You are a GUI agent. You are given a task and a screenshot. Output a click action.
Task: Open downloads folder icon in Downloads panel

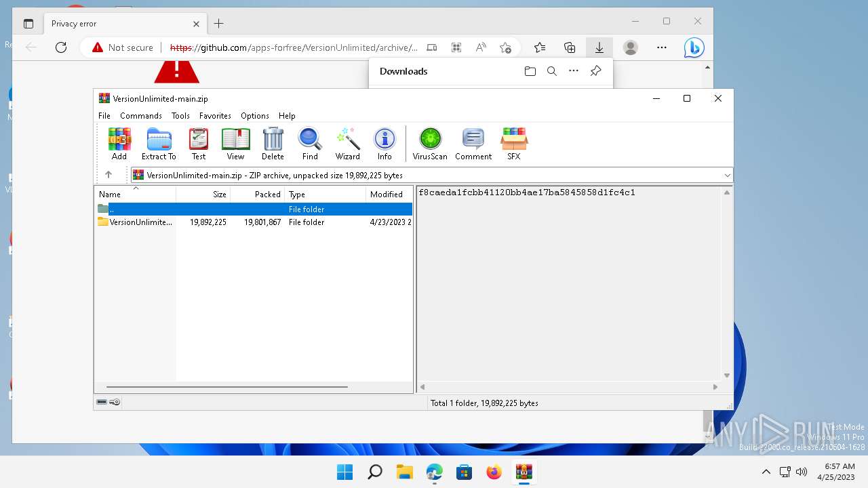pos(530,71)
